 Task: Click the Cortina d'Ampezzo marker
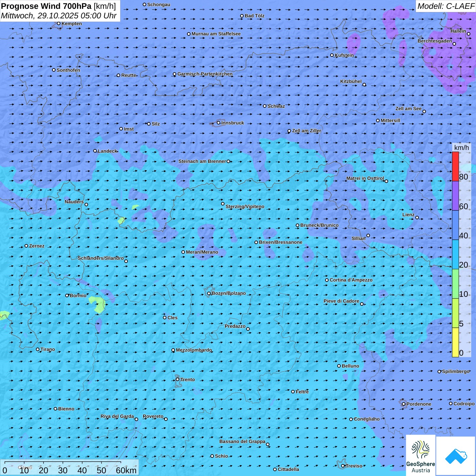pyautogui.click(x=327, y=280)
